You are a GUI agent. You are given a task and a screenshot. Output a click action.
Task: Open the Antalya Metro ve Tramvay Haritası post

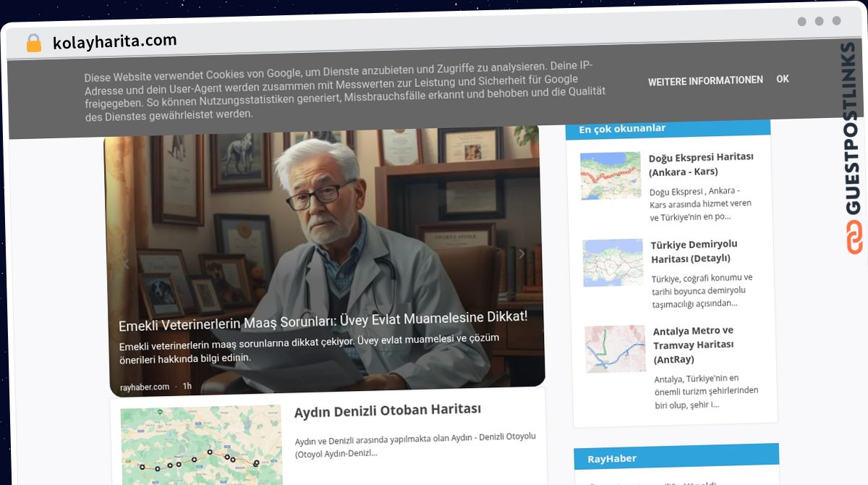point(693,345)
